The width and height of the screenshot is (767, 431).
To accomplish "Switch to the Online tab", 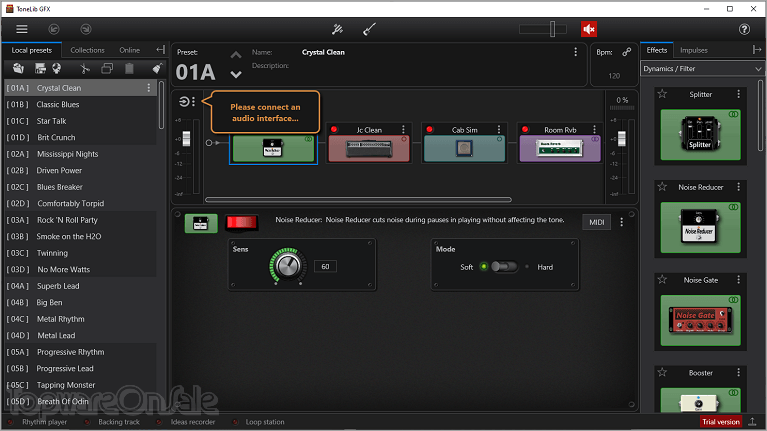I will [x=130, y=50].
